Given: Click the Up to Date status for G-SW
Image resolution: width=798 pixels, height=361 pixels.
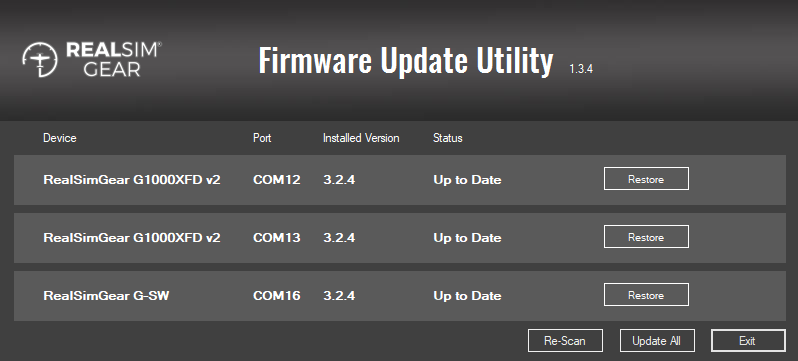Looking at the screenshot, I should 467,296.
